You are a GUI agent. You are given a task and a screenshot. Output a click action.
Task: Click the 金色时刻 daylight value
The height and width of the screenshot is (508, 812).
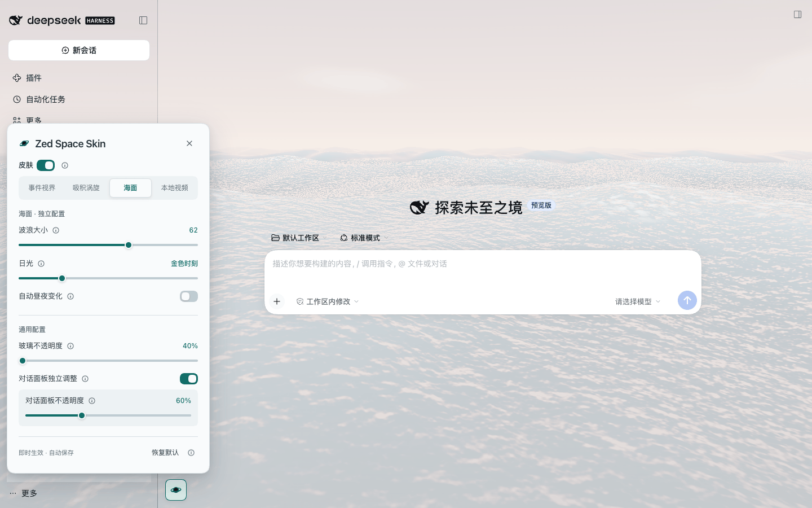(x=184, y=264)
